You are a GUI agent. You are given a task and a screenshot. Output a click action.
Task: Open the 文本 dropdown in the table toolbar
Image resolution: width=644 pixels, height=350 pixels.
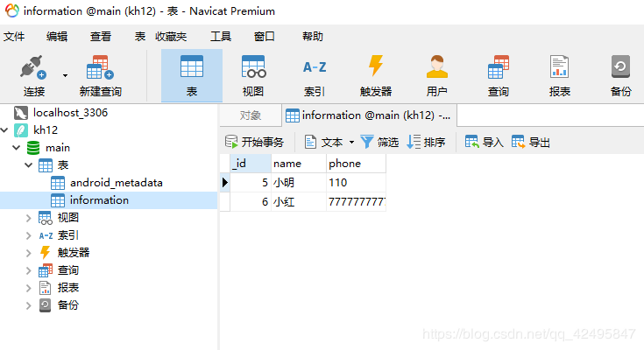point(351,142)
